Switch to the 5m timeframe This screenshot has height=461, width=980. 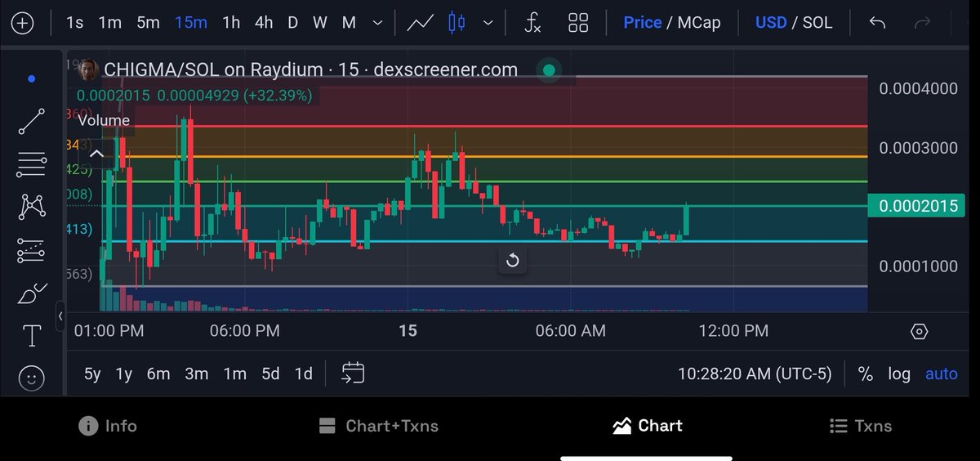coord(148,23)
